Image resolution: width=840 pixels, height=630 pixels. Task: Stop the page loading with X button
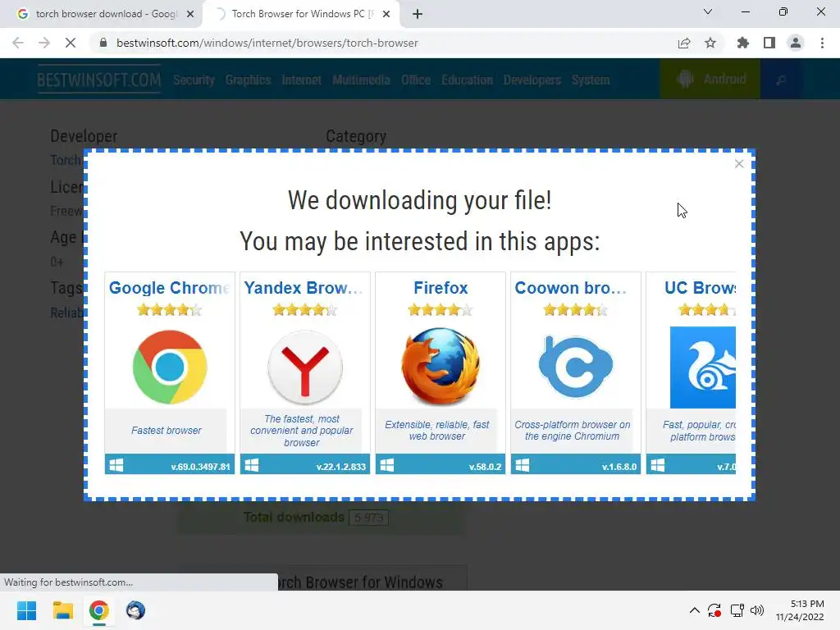(71, 43)
